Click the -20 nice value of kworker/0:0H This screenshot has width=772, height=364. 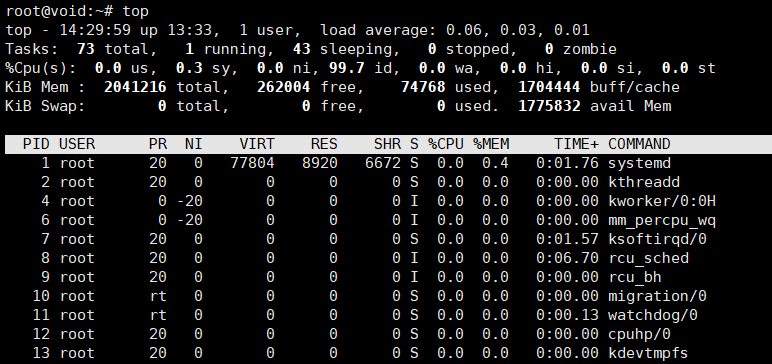tap(190, 201)
